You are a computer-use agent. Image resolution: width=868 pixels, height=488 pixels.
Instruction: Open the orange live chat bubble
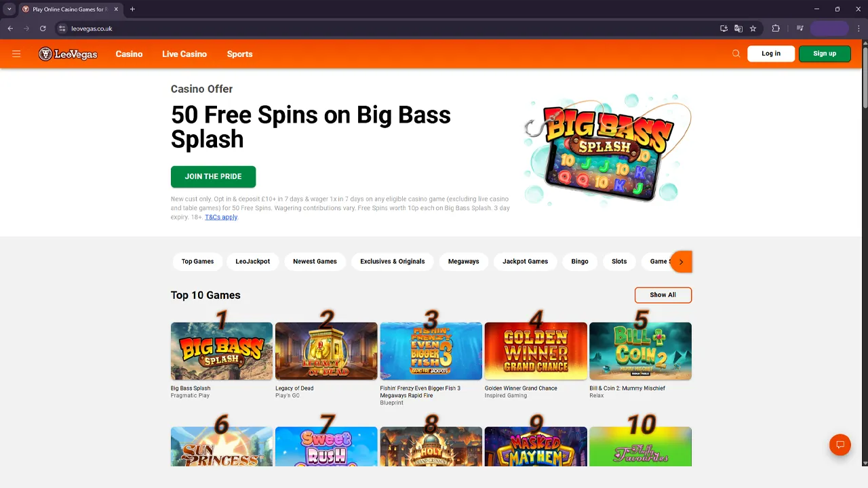[840, 445]
